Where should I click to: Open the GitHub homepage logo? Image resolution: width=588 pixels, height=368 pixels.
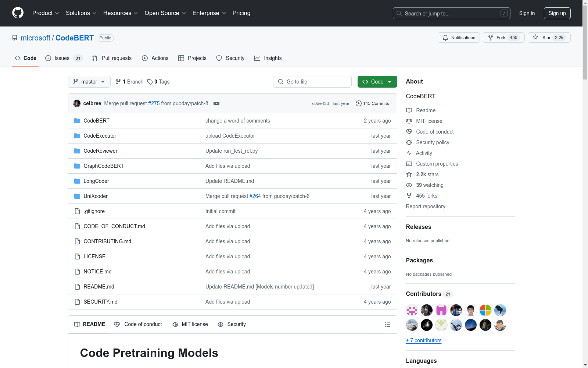tap(18, 13)
